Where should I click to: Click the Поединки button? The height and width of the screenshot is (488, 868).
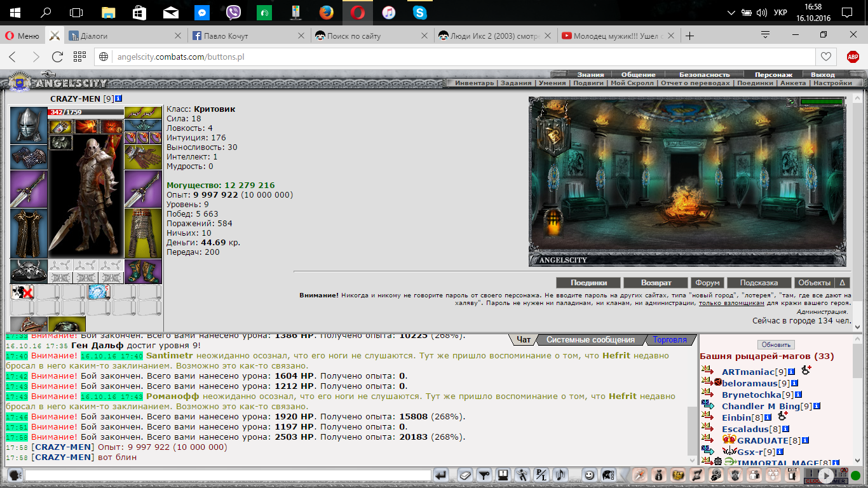click(x=588, y=283)
